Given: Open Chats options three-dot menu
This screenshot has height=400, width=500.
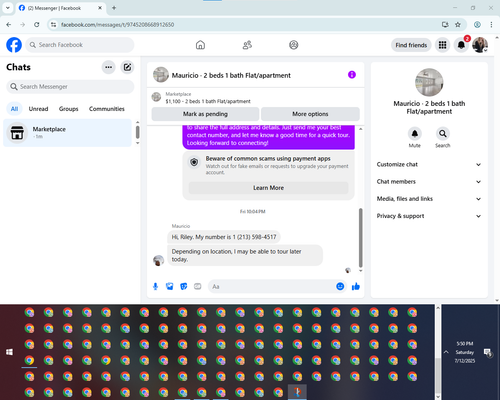Looking at the screenshot, I should 108,67.
